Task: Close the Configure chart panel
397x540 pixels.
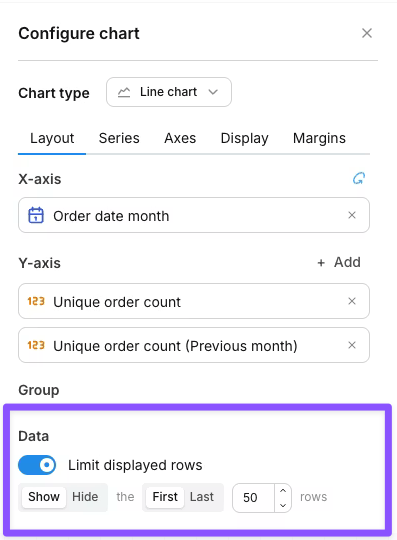Action: point(367,33)
